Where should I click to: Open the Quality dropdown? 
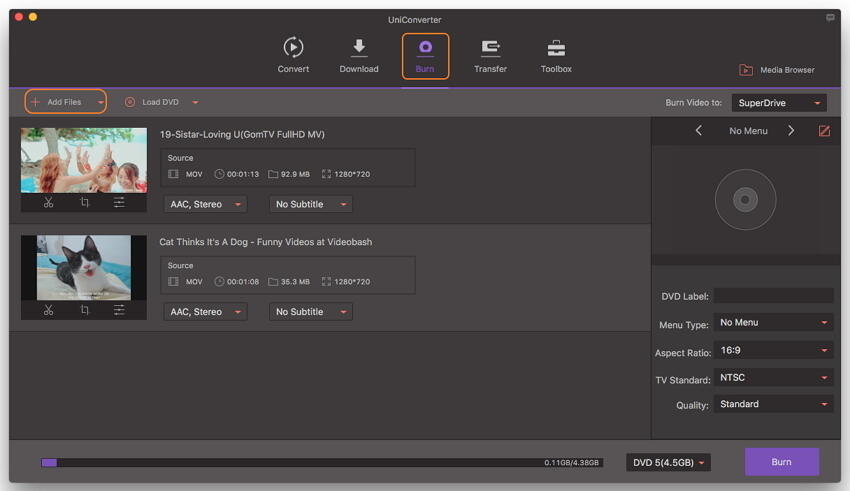tap(773, 404)
